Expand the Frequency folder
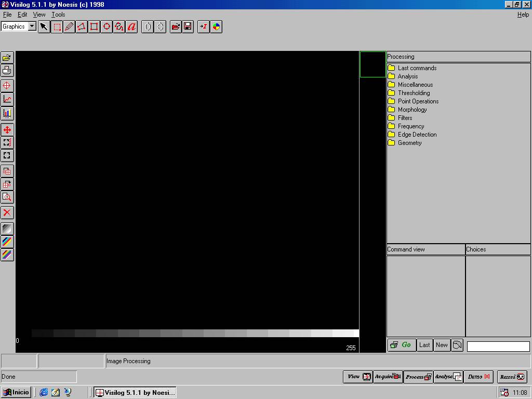532x399 pixels. point(406,126)
